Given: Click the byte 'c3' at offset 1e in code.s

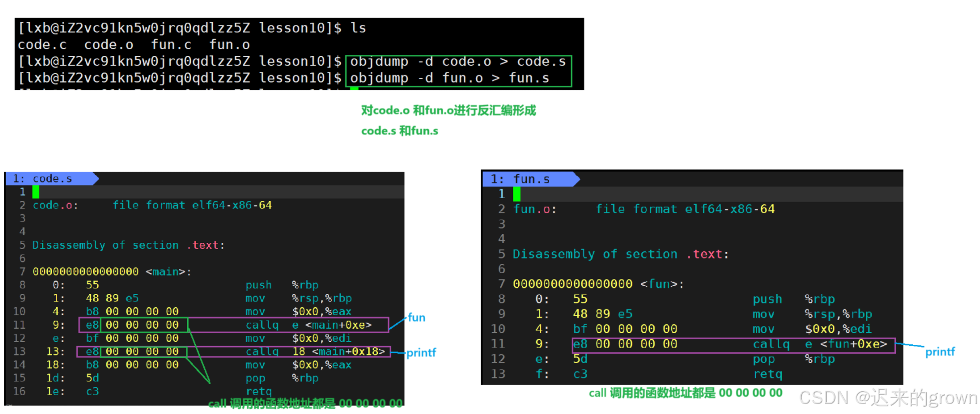Looking at the screenshot, I should click(x=92, y=391).
